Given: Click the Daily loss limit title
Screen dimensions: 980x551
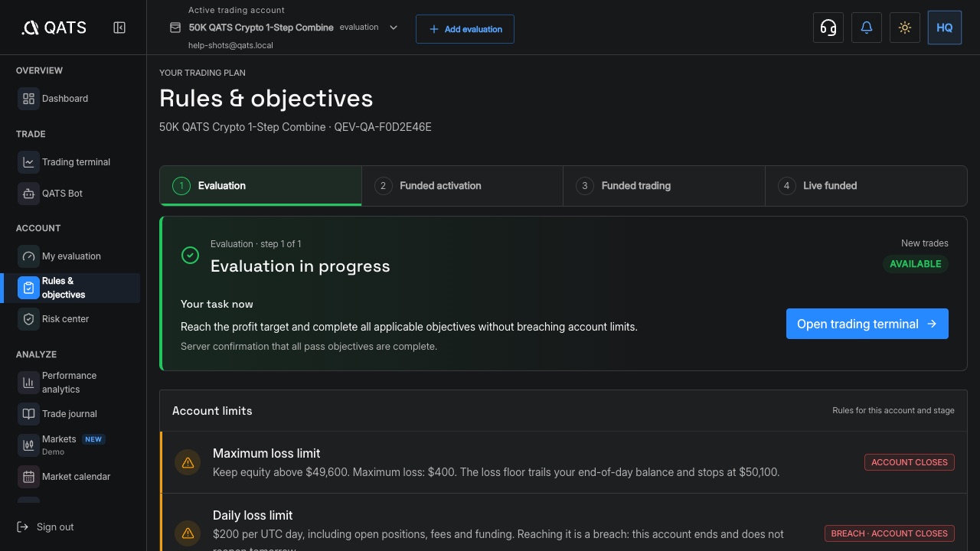Looking at the screenshot, I should coord(253,515).
